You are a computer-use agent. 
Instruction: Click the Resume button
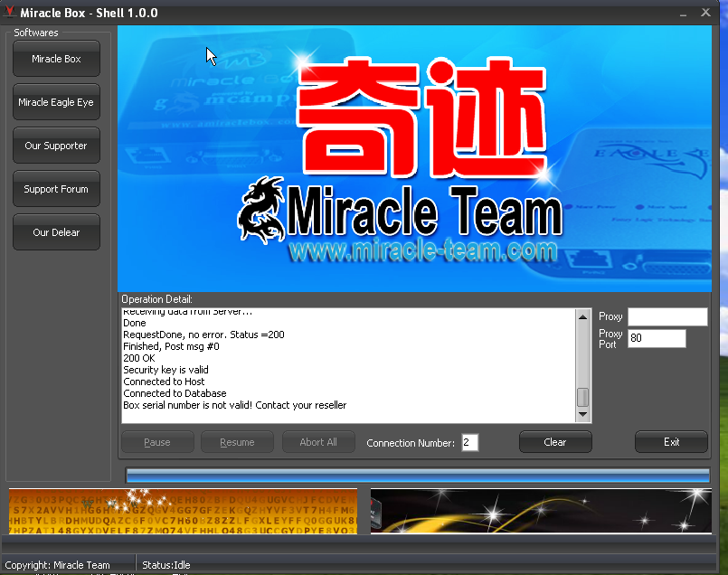(237, 442)
